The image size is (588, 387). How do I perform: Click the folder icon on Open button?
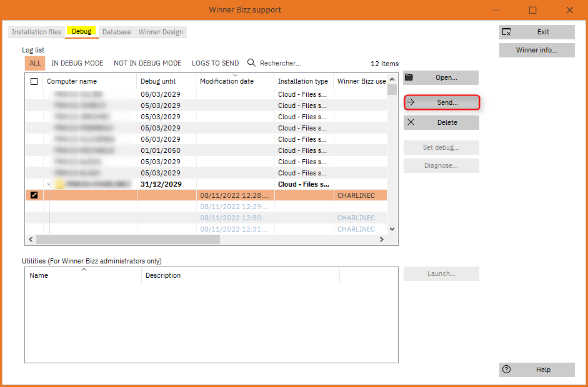point(409,77)
